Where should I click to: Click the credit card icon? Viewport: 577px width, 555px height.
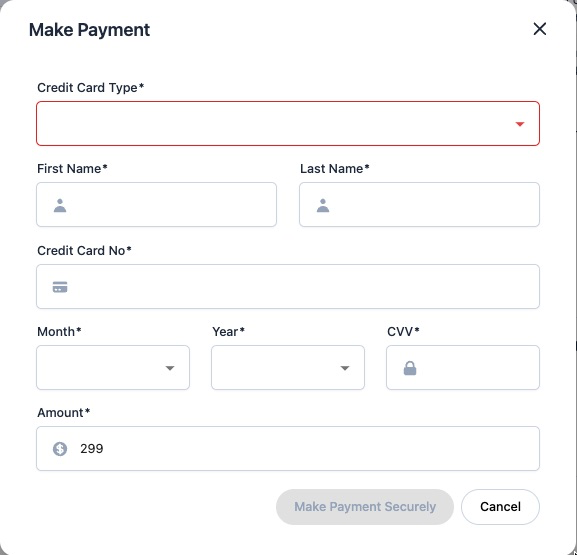click(x=60, y=287)
